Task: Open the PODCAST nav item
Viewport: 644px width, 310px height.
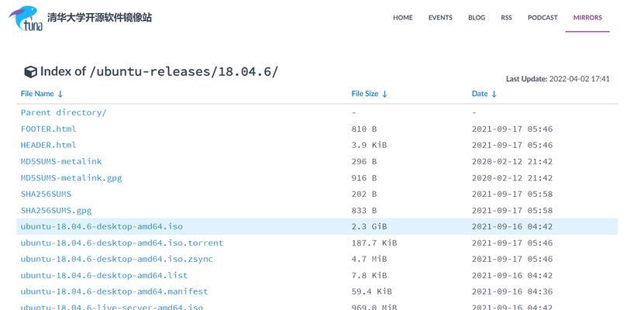Action: 542,18
